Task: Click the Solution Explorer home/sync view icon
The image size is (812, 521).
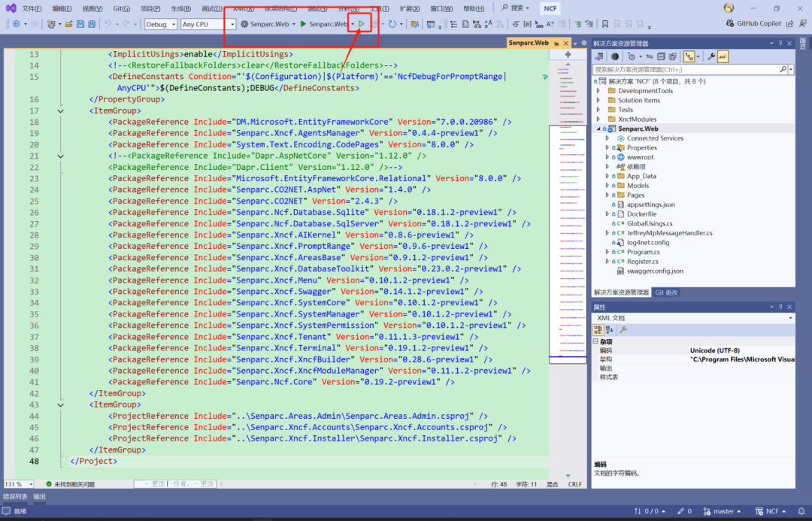Action: pos(599,56)
